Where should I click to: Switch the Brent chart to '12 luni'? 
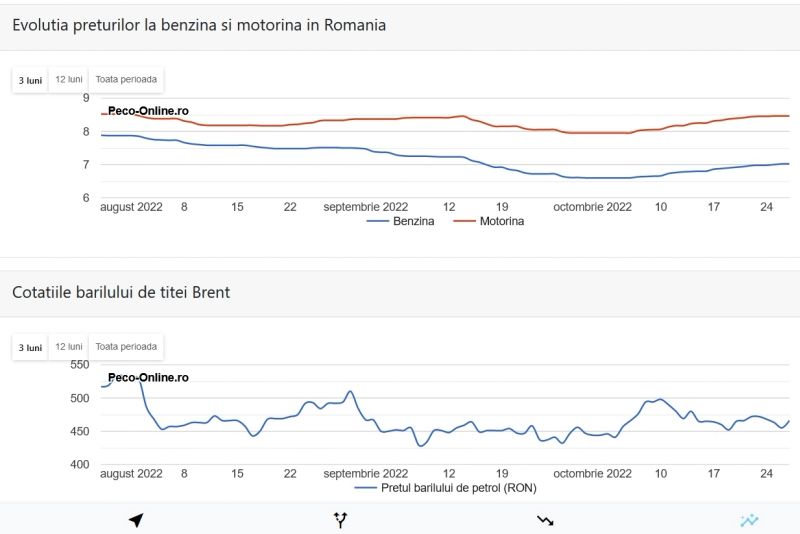point(69,347)
